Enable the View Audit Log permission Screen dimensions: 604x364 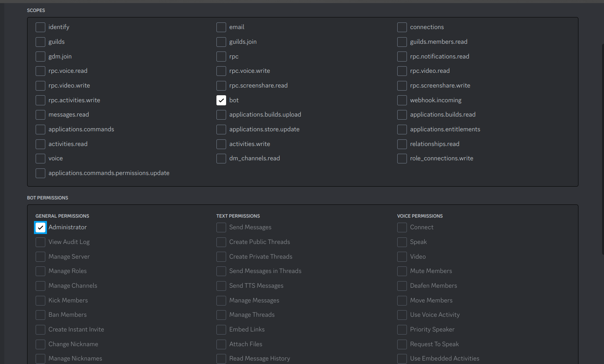pos(40,242)
